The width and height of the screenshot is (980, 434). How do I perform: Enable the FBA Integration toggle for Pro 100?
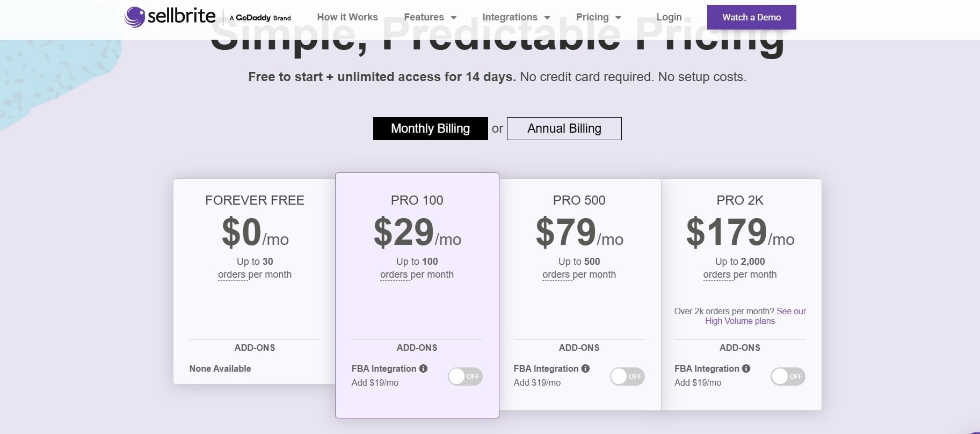coord(465,376)
